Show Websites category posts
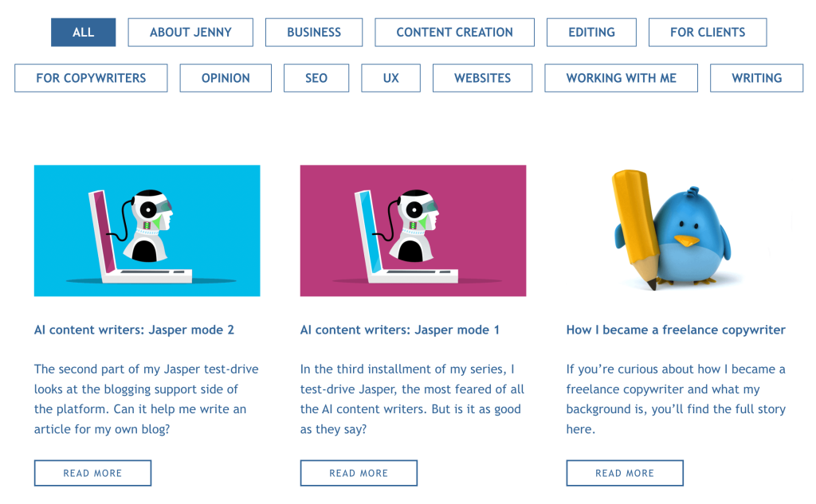Viewport: 816px width, 504px height. (482, 78)
